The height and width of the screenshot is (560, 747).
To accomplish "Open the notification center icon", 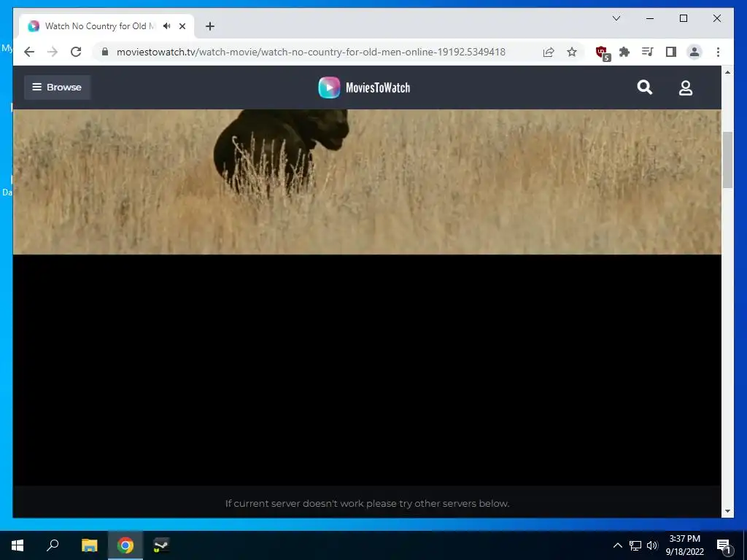I will (724, 545).
